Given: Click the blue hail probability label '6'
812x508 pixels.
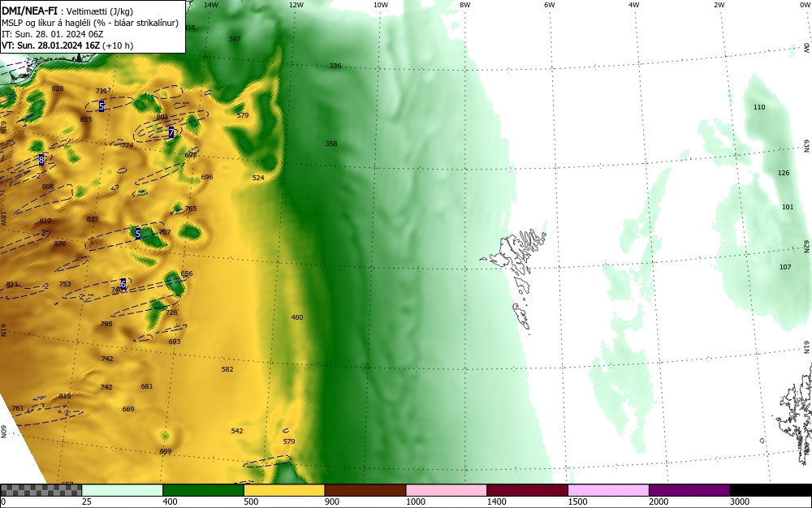Looking at the screenshot, I should click(x=123, y=284).
